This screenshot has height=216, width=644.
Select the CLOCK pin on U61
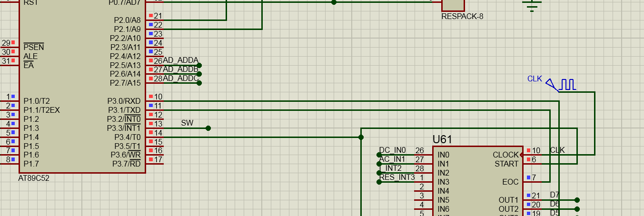(505, 155)
